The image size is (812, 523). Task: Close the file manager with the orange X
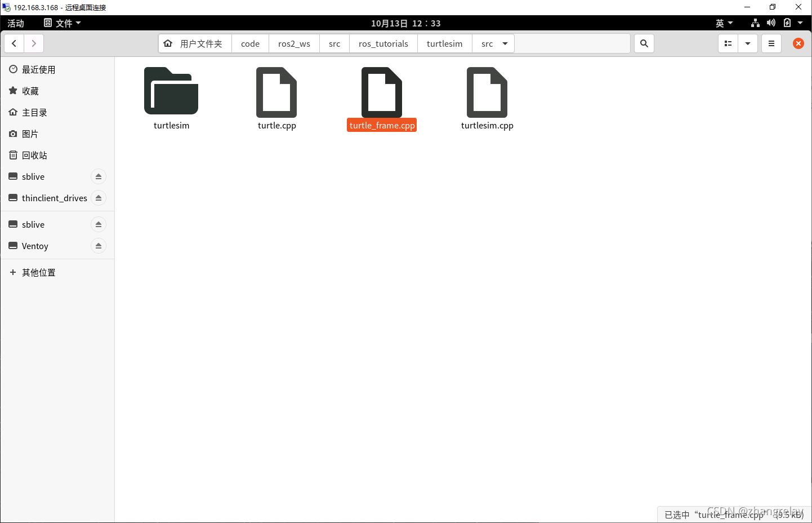[x=798, y=43]
